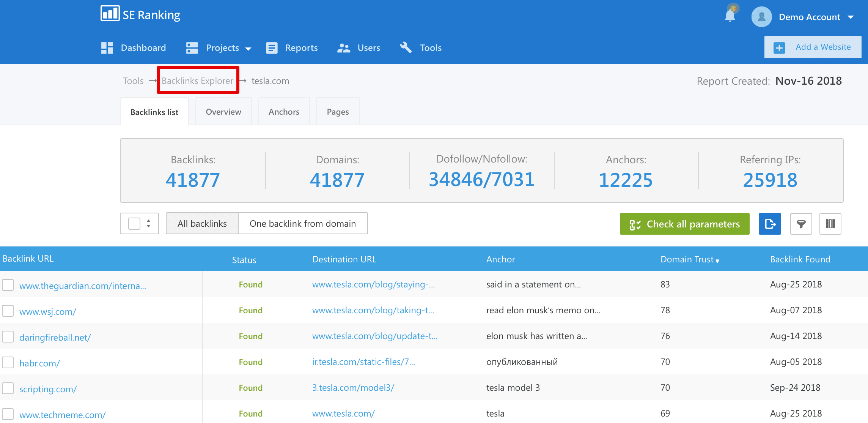Click the Found status in wsj.com row
Image resolution: width=868 pixels, height=423 pixels.
[250, 310]
